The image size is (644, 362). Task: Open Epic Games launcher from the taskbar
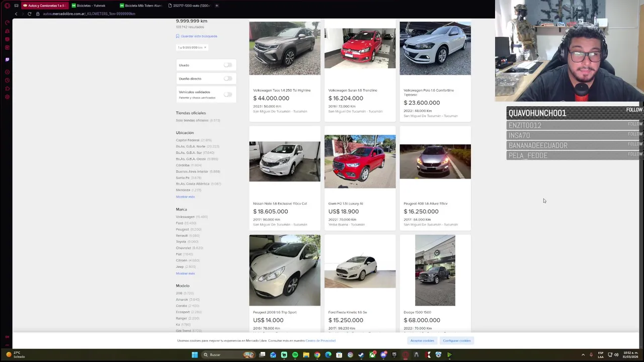(x=394, y=355)
